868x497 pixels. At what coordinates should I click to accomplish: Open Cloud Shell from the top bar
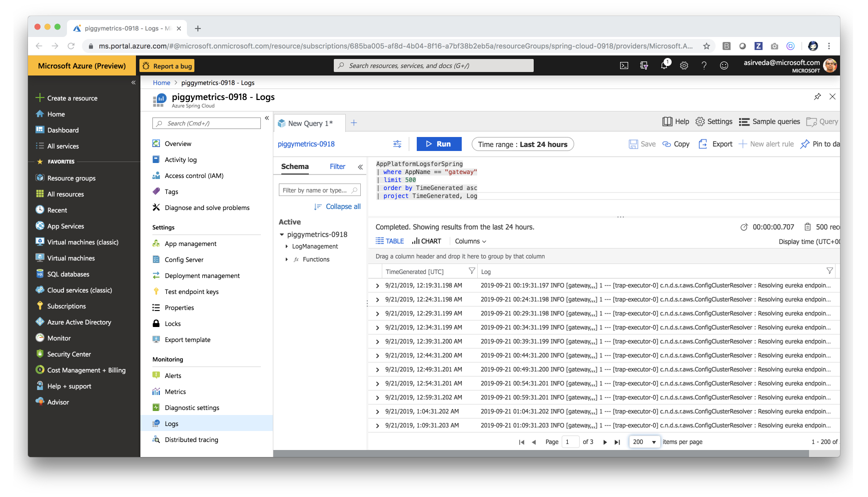(x=624, y=65)
